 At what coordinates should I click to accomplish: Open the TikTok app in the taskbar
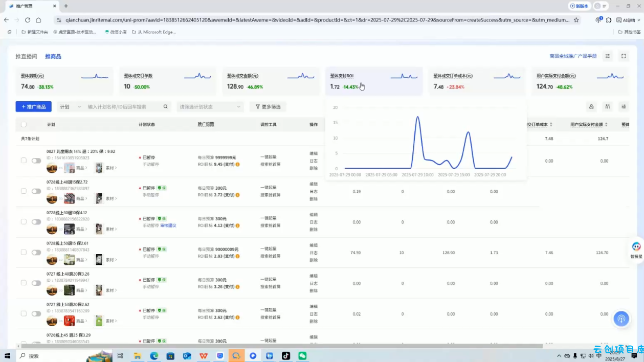pyautogui.click(x=286, y=356)
